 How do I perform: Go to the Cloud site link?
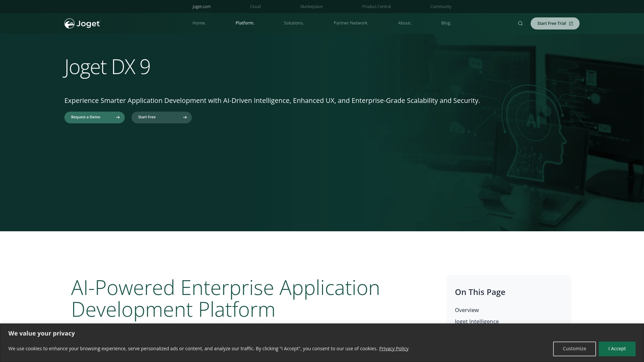click(x=255, y=7)
